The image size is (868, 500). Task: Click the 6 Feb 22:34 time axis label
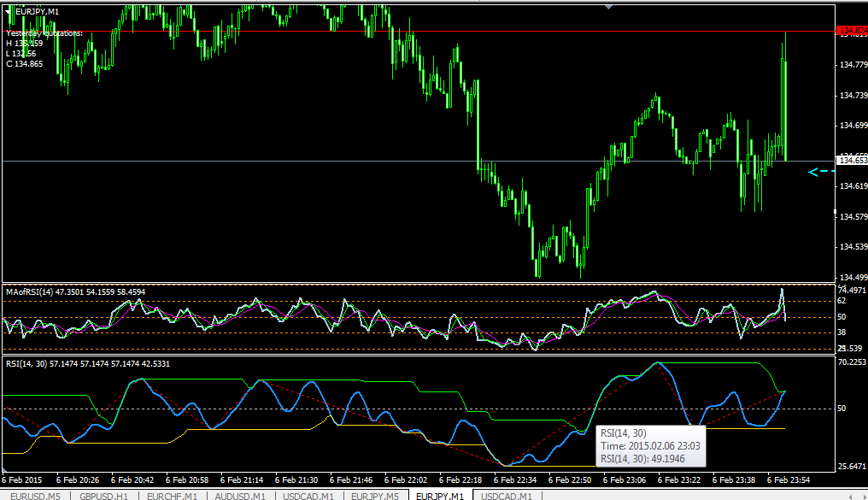515,480
